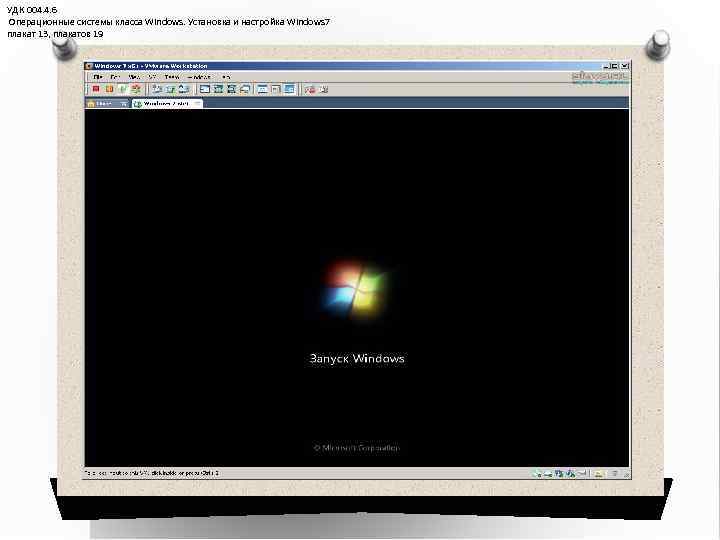
Task: Open the Snapshot Manager toolbar icon
Action: (x=184, y=89)
